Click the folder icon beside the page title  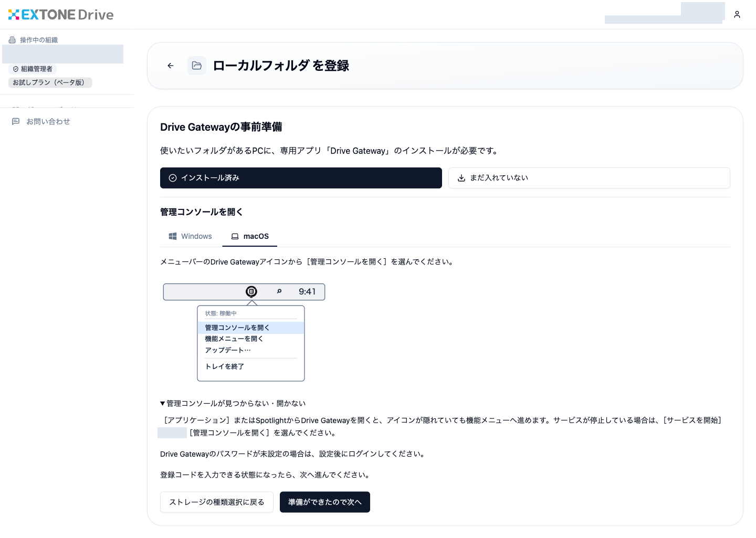(197, 66)
